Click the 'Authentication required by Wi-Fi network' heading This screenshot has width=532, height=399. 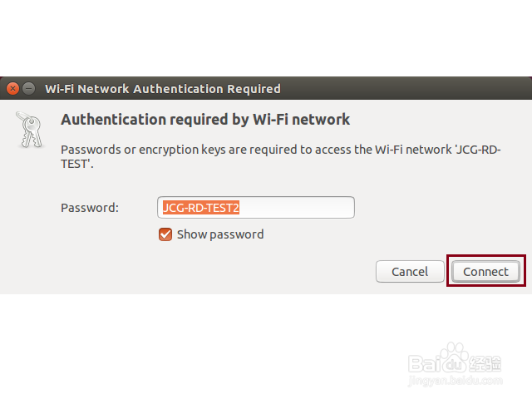click(205, 120)
